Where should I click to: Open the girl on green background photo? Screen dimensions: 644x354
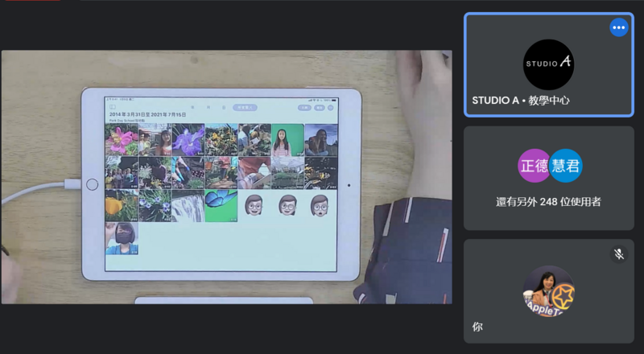pos(287,139)
